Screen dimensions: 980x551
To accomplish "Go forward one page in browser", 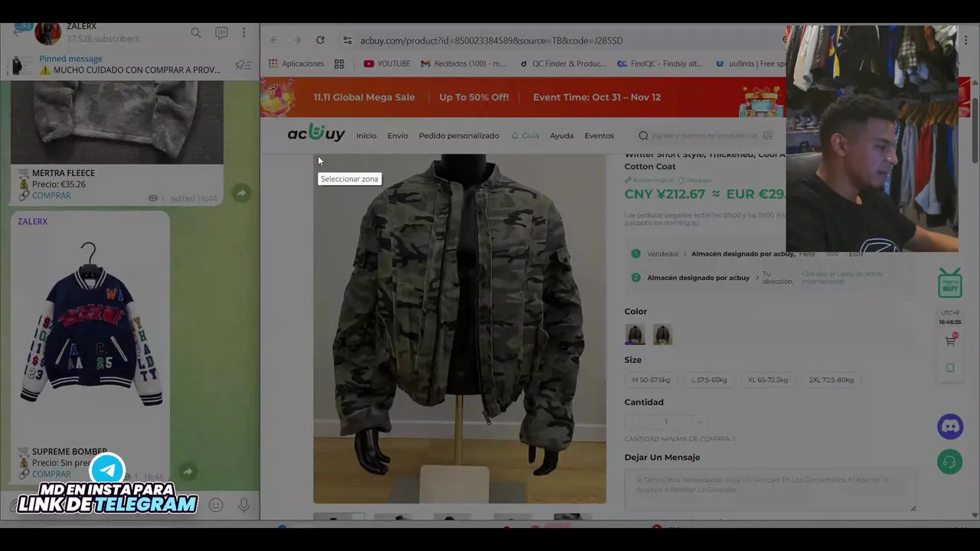I will (297, 40).
